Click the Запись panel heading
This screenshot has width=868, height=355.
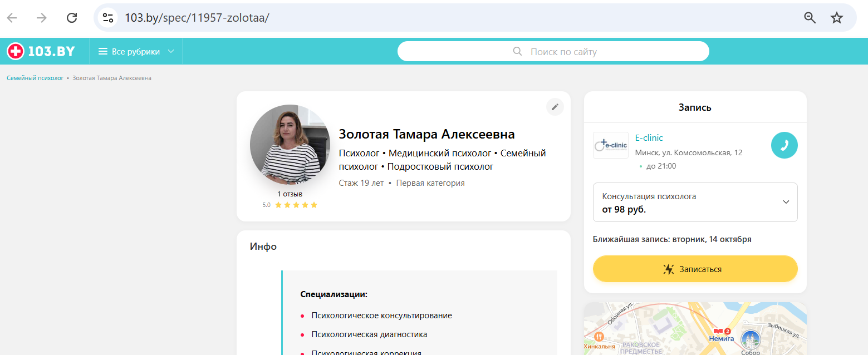pos(695,107)
